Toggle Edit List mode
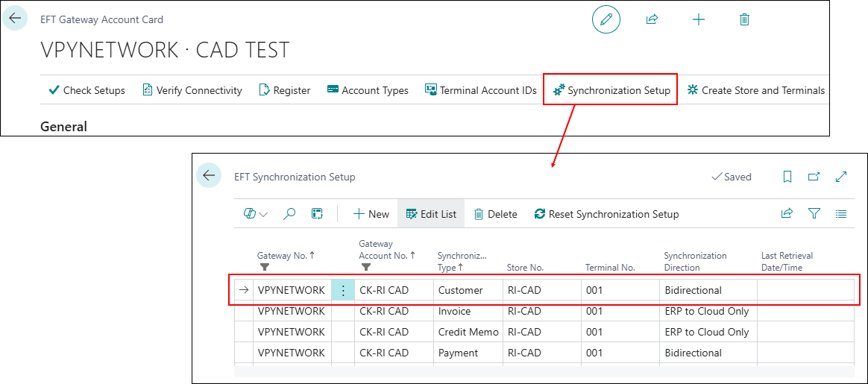The height and width of the screenshot is (384, 868). [431, 213]
